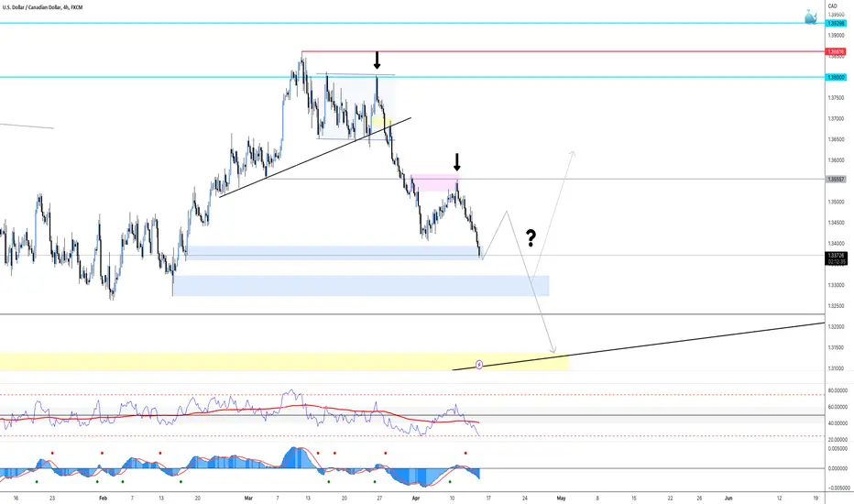
Task: Click the lightning event icon on the trendline
Action: [479, 365]
